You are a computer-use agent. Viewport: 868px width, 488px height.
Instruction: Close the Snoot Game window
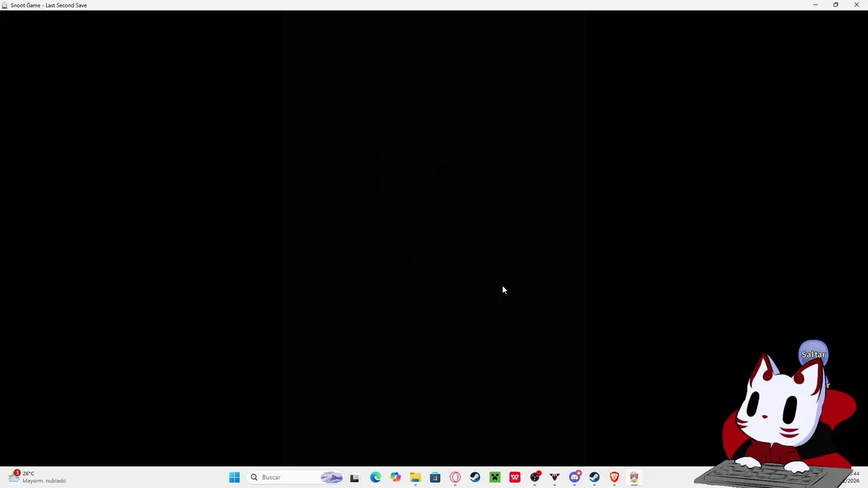(x=856, y=5)
